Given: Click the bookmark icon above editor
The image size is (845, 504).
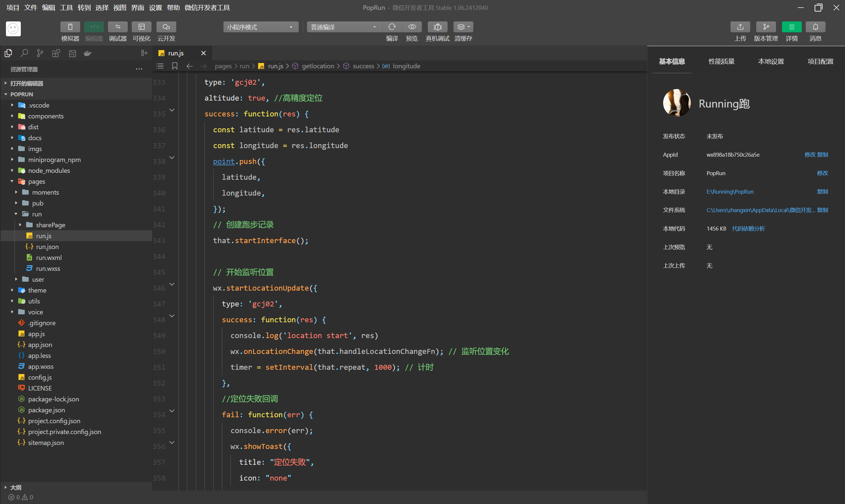Looking at the screenshot, I should tap(175, 66).
